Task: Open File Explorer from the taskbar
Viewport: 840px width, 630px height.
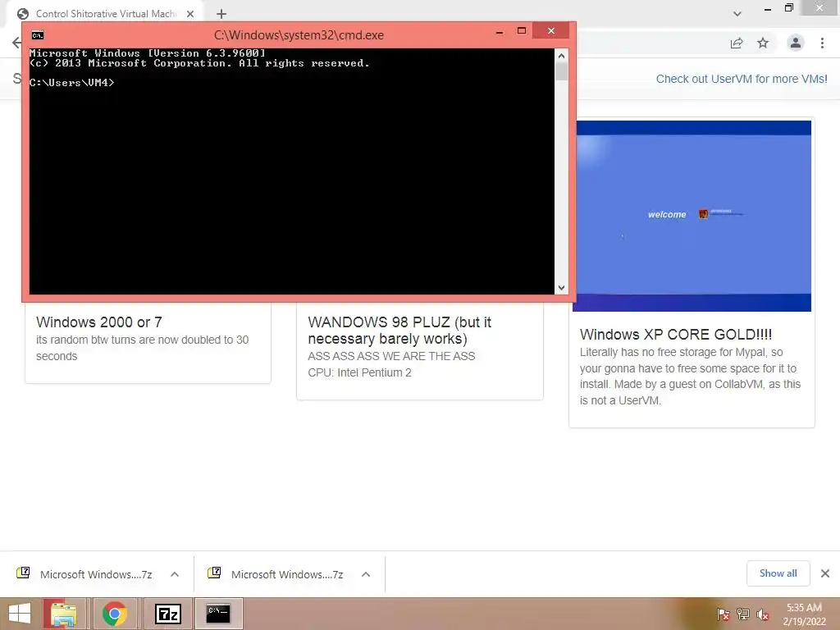Action: pos(64,614)
